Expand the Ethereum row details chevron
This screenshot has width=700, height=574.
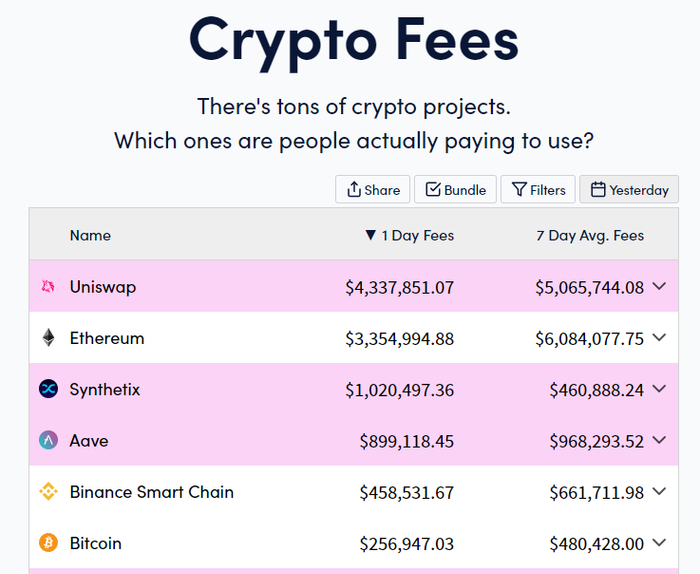pos(659,337)
